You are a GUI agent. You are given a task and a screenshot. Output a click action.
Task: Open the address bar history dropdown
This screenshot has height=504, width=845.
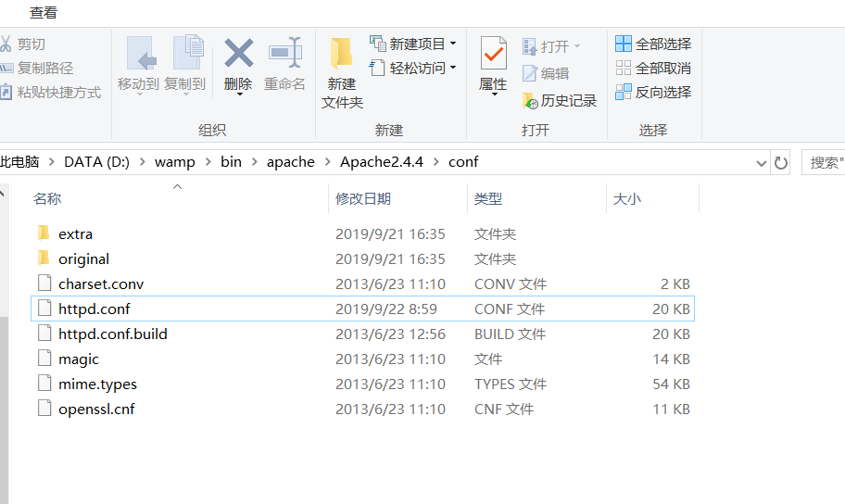pos(761,163)
